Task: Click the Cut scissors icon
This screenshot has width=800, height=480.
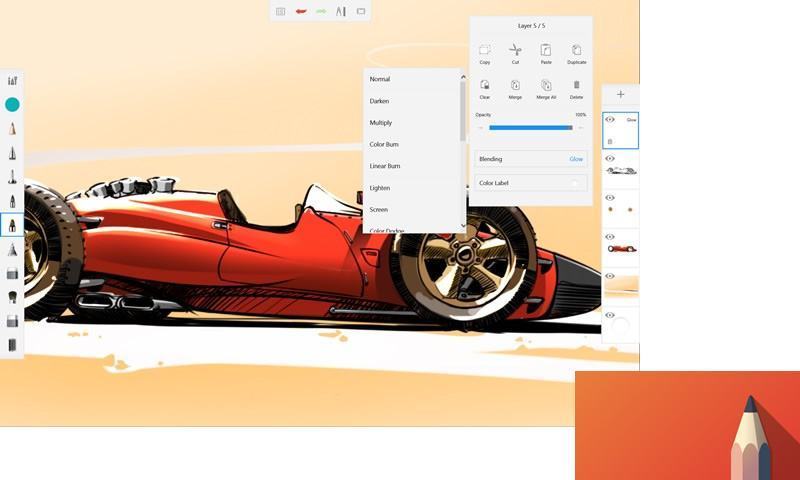Action: [x=515, y=50]
